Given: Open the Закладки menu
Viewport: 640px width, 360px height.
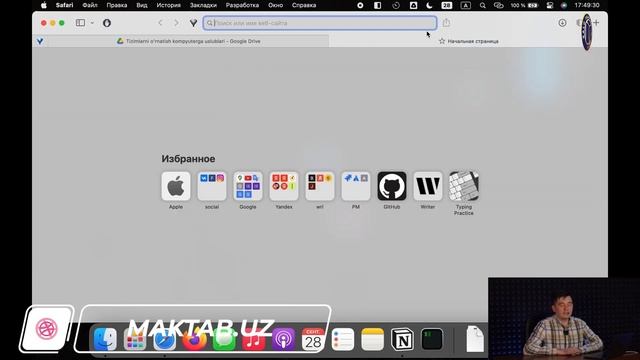Looking at the screenshot, I should pos(203,5).
